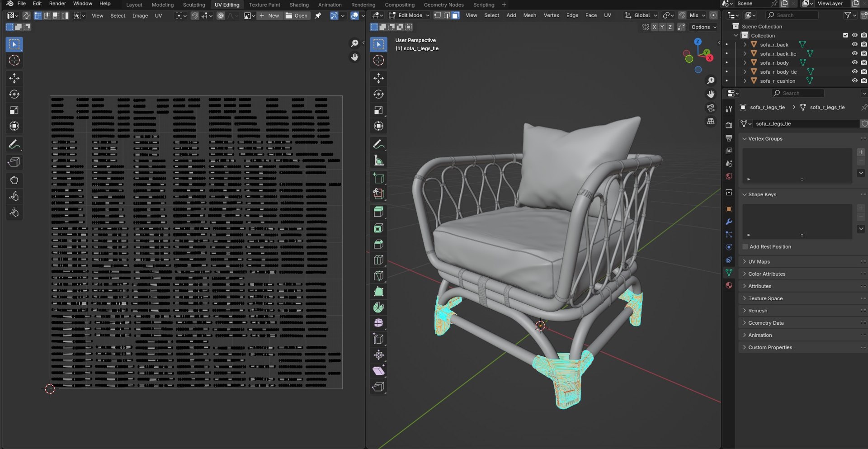Image resolution: width=868 pixels, height=449 pixels.
Task: Select the Edge Slide tool
Action: tap(379, 339)
